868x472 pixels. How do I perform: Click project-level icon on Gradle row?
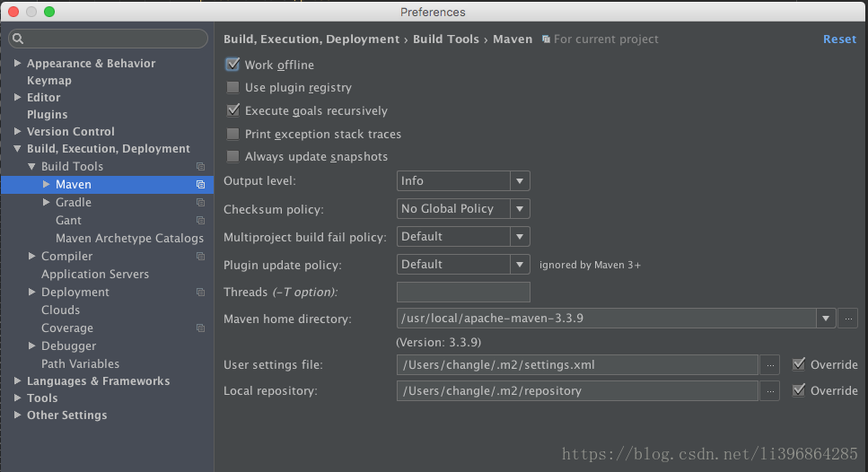[x=200, y=203]
